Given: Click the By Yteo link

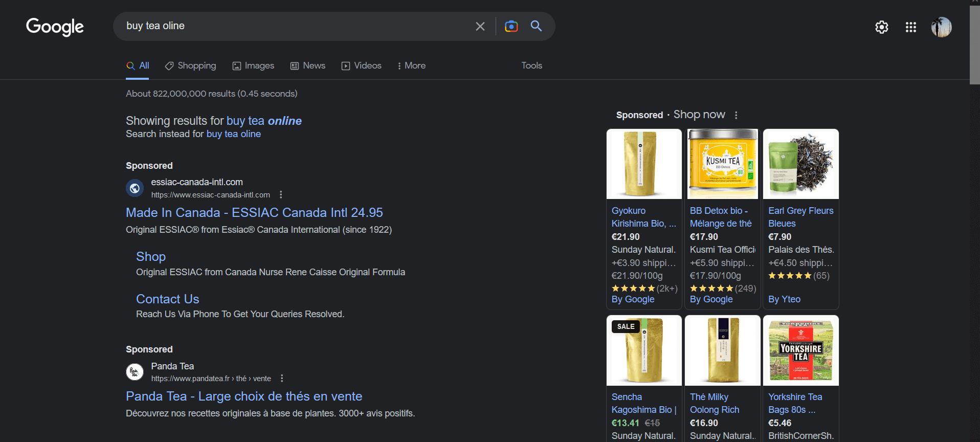Looking at the screenshot, I should pyautogui.click(x=785, y=299).
